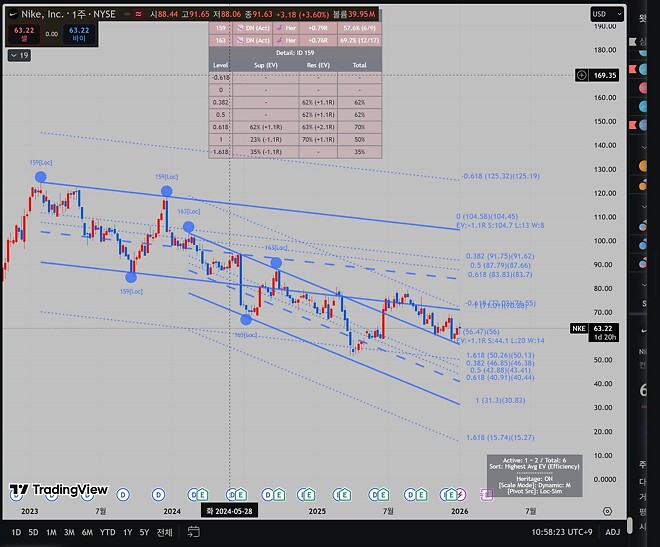The height and width of the screenshot is (547, 660).
Task: Click the purple E earnings marker past 2026
Action: 487,495
